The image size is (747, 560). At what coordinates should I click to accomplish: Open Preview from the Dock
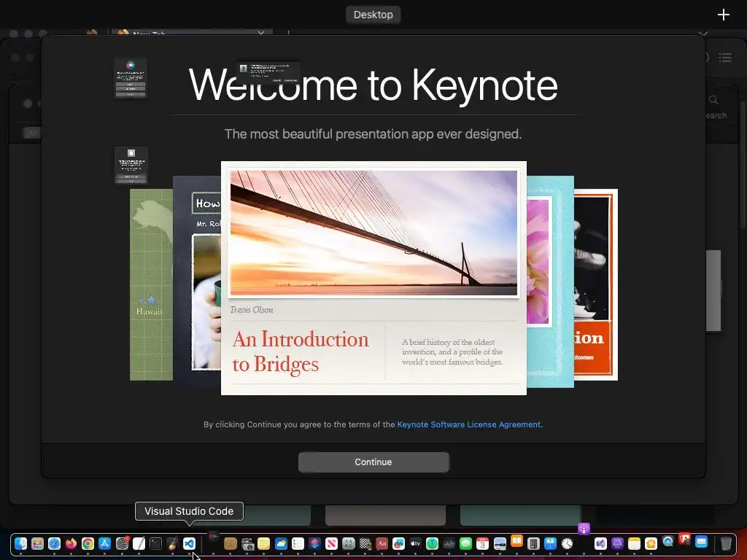click(500, 543)
